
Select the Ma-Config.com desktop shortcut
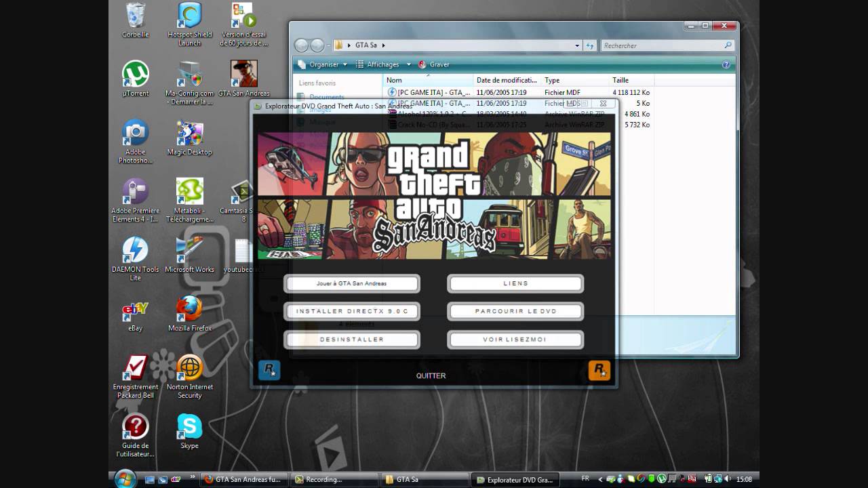[189, 83]
